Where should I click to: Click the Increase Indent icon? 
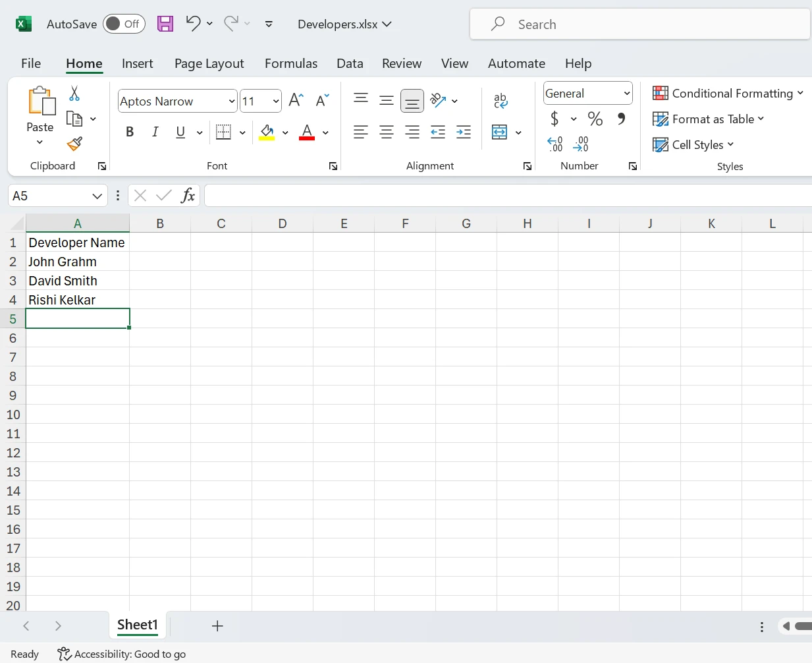coord(464,132)
